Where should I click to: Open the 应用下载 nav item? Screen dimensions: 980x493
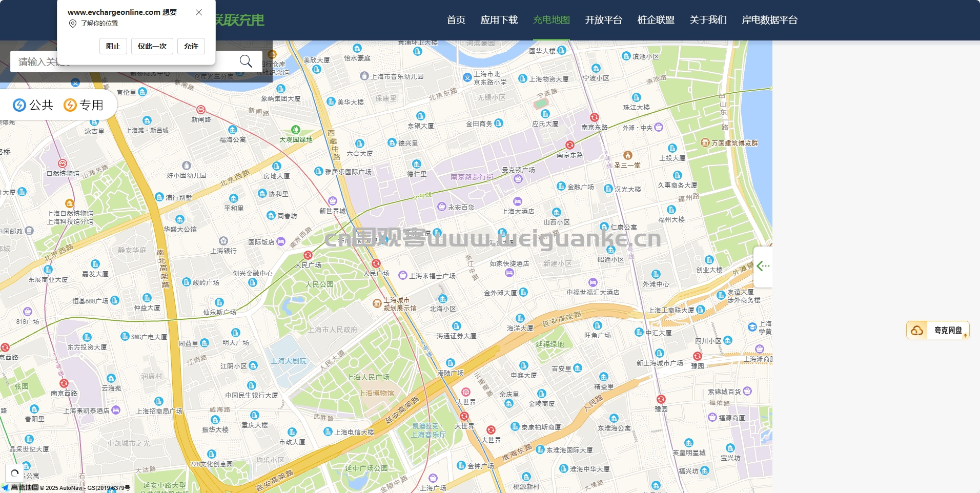pos(499,20)
